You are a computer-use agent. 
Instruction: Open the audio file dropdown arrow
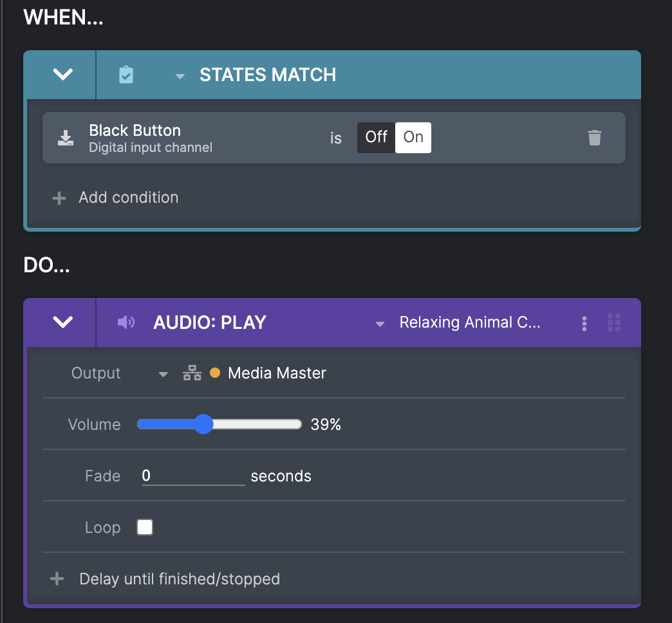point(380,324)
